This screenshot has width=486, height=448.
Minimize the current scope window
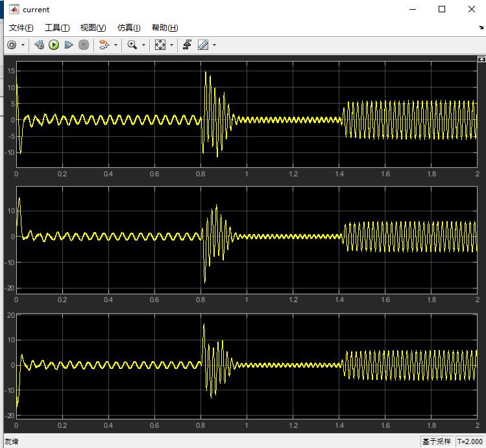pyautogui.click(x=413, y=9)
